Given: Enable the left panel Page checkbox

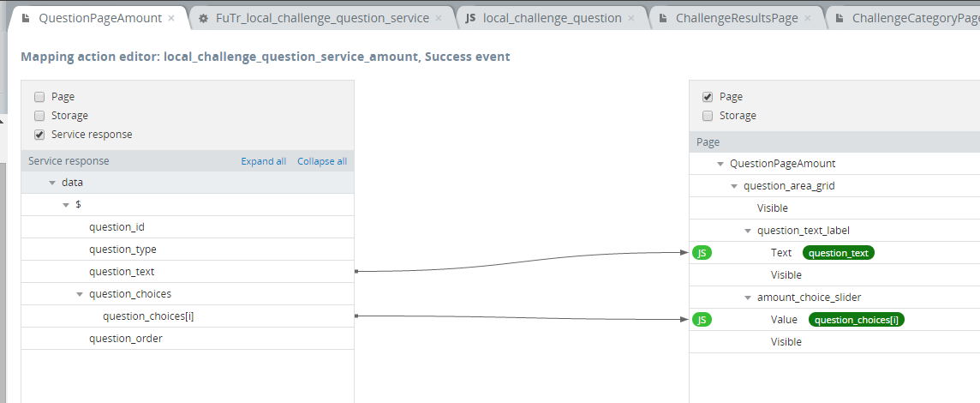Looking at the screenshot, I should [39, 97].
